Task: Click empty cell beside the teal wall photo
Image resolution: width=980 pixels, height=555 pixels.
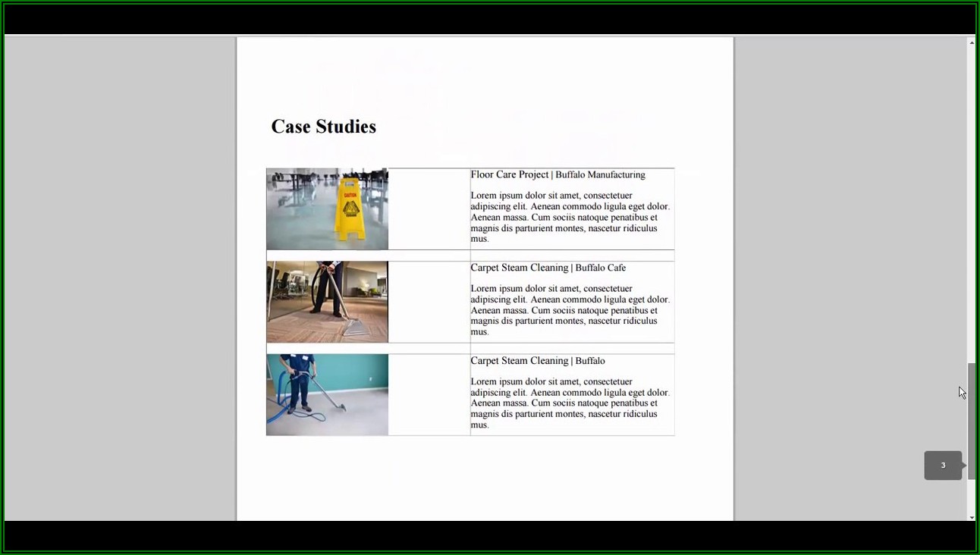Action: (x=429, y=395)
